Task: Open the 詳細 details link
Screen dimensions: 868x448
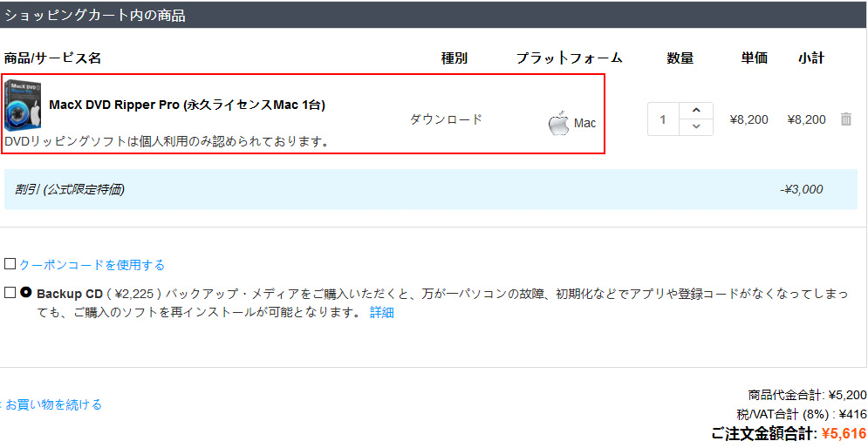Action: [382, 313]
